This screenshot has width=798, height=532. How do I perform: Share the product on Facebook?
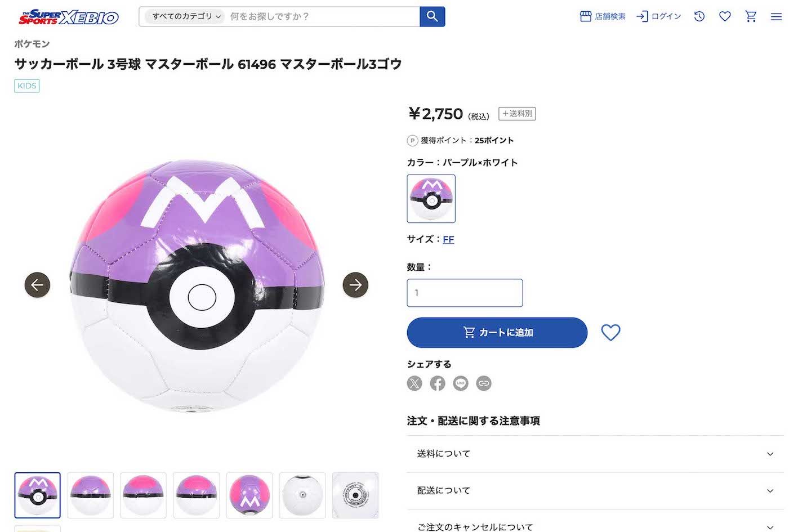(438, 383)
